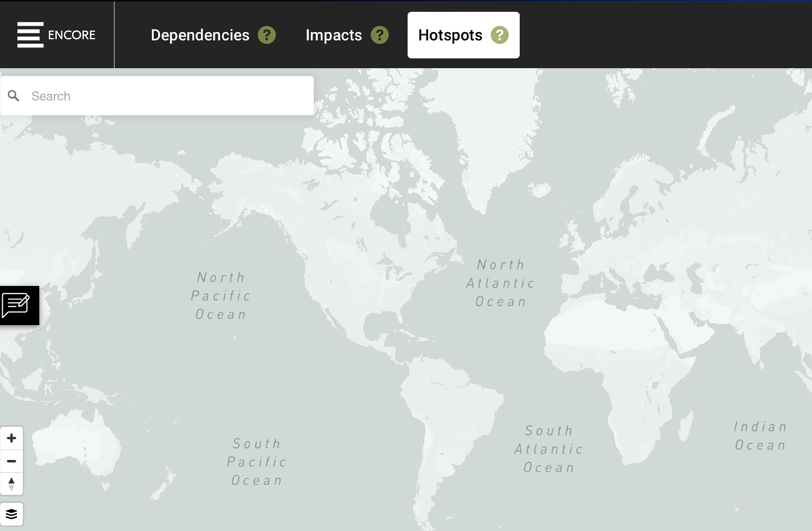
Task: Open the ENCORE hamburger menu
Action: point(30,35)
